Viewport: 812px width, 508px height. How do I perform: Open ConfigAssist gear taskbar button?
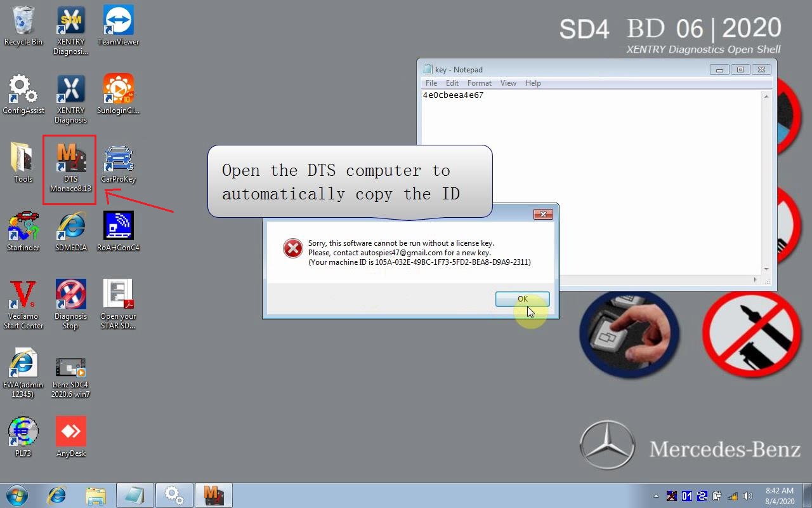(174, 495)
